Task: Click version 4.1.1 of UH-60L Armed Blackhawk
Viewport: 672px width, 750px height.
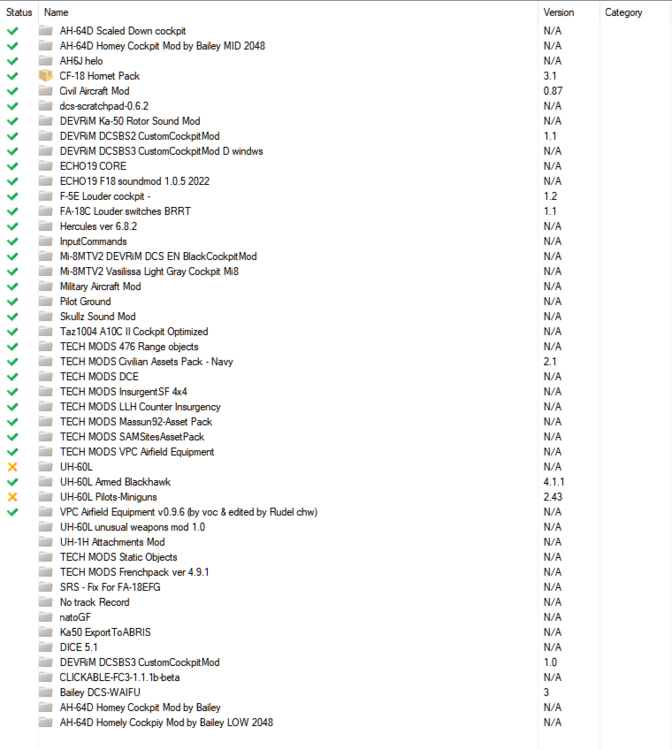Action: tap(554, 482)
